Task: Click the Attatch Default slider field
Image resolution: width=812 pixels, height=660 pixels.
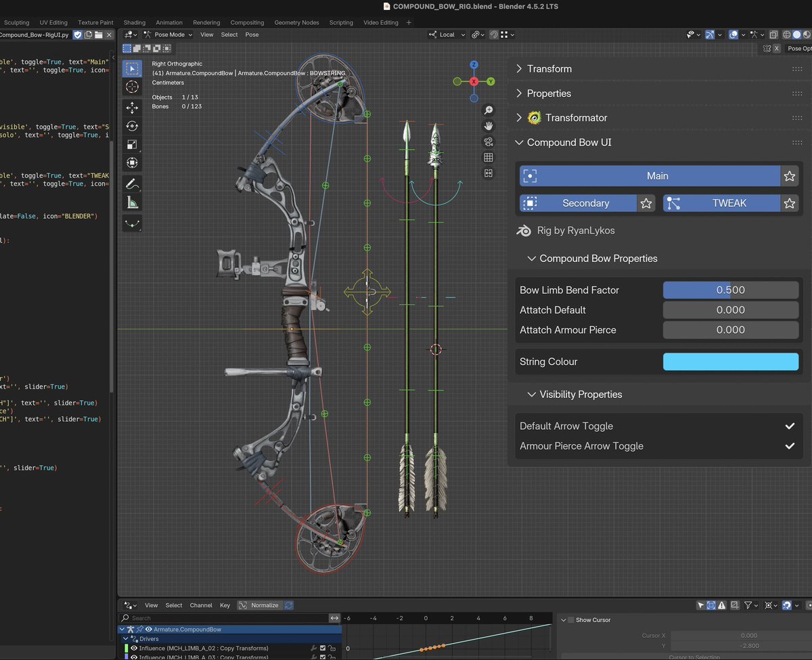Action: pos(731,310)
